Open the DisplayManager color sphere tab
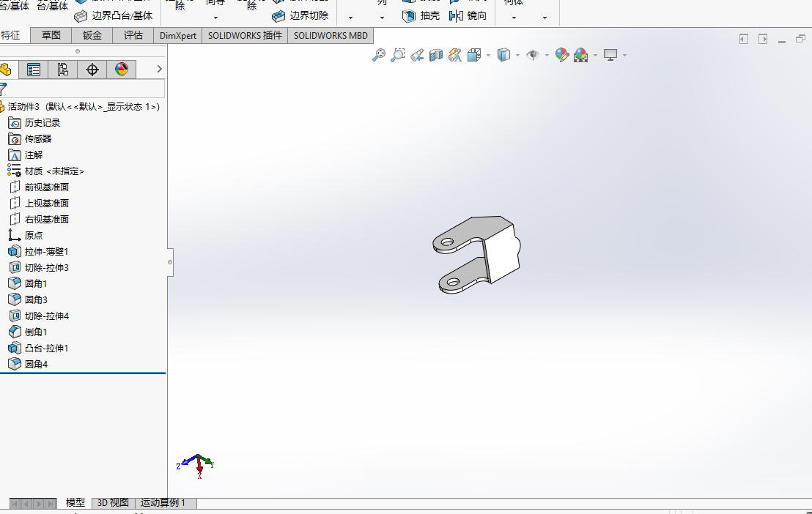 122,70
